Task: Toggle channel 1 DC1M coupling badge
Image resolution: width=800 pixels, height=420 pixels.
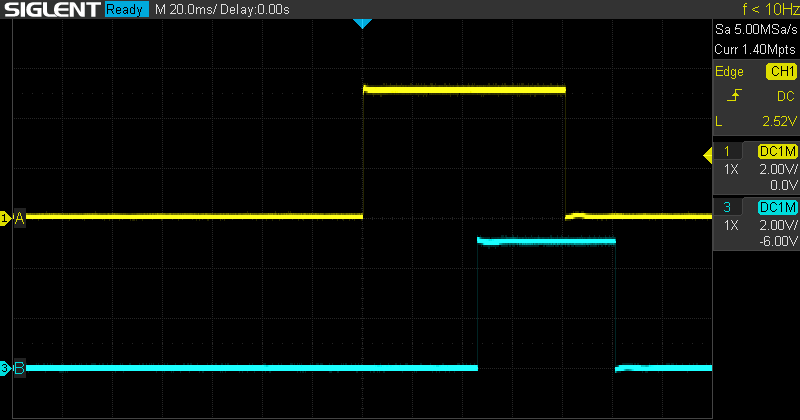Action: (777, 152)
